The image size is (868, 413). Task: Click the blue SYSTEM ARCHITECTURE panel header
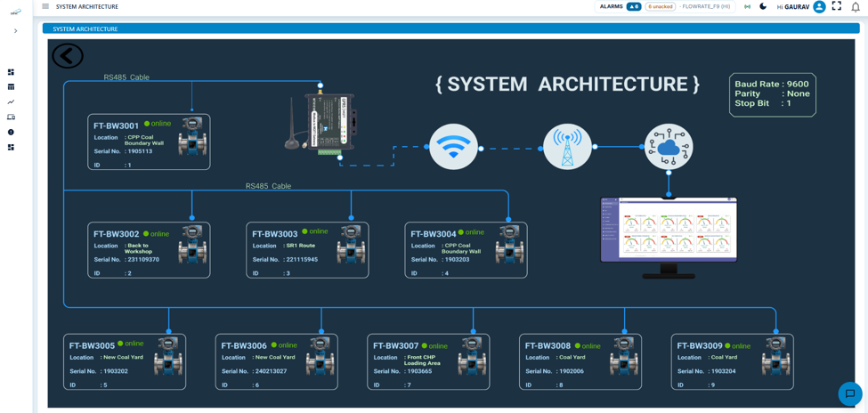450,28
